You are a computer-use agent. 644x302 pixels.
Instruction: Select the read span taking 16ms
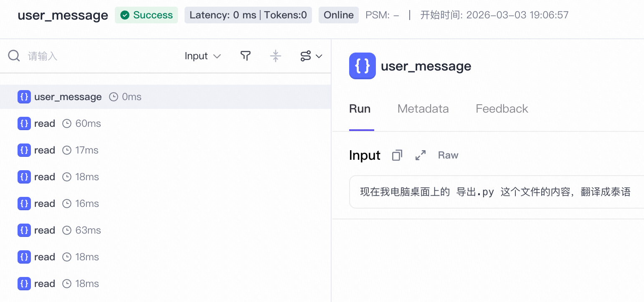click(165, 204)
